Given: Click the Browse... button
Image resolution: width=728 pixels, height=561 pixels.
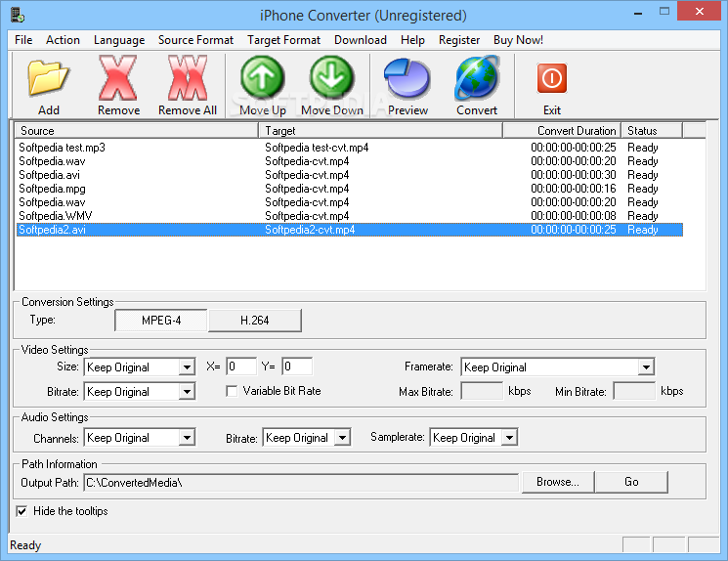Looking at the screenshot, I should [x=558, y=482].
